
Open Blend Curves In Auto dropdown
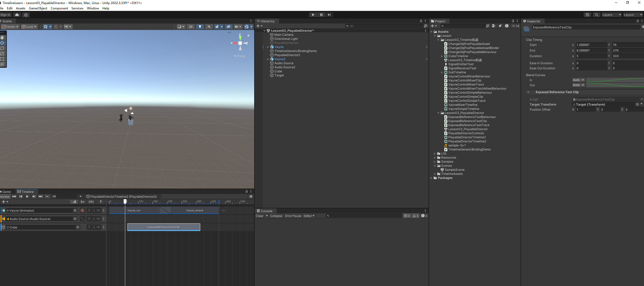[578, 80]
